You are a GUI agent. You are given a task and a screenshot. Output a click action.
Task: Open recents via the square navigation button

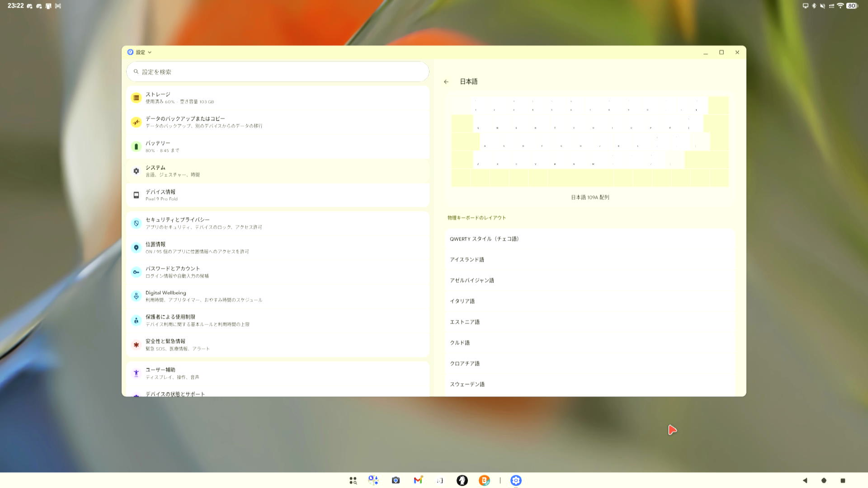tap(842, 480)
